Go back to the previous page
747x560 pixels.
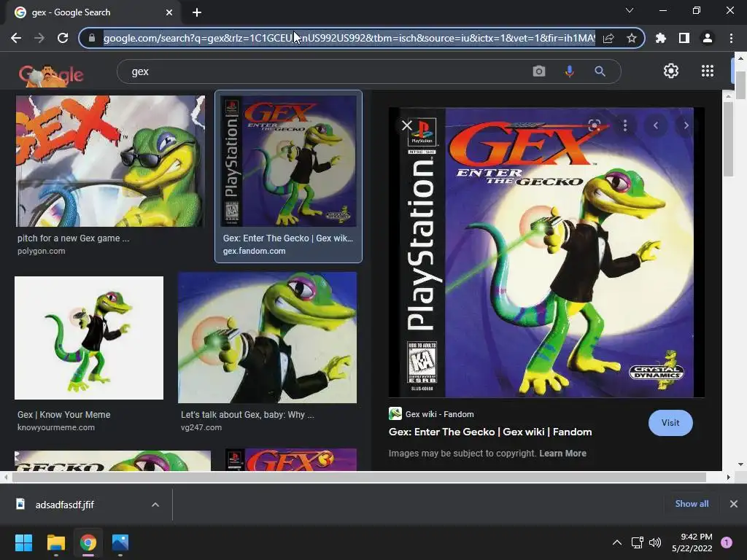click(16, 38)
